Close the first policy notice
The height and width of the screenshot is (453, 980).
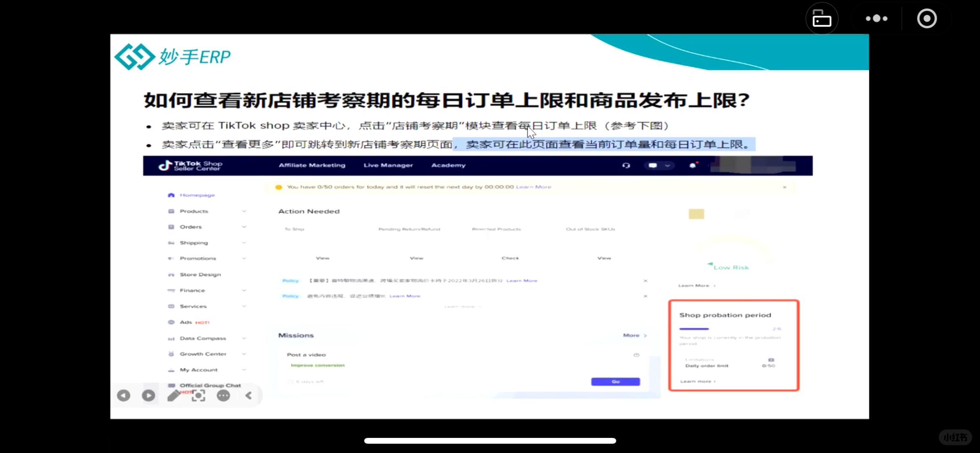[x=645, y=281]
